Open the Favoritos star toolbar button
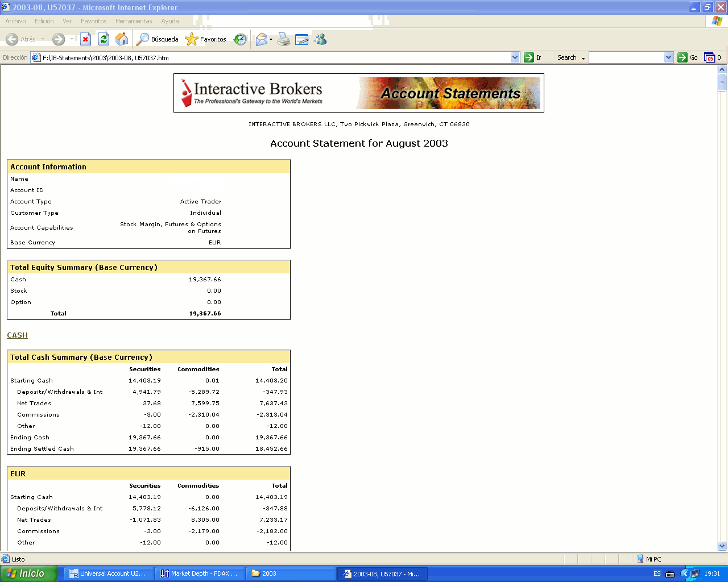728x582 pixels. (206, 39)
